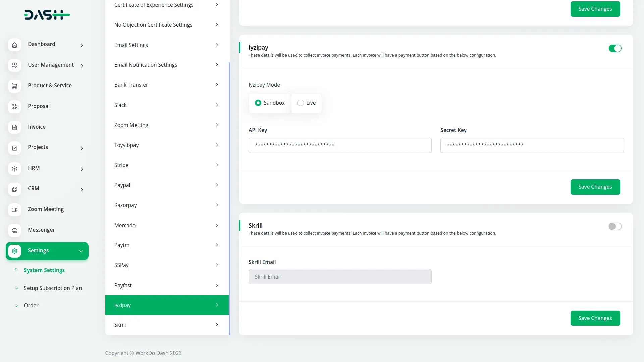Click the Invoice document icon
The image size is (644, 362).
point(14,127)
